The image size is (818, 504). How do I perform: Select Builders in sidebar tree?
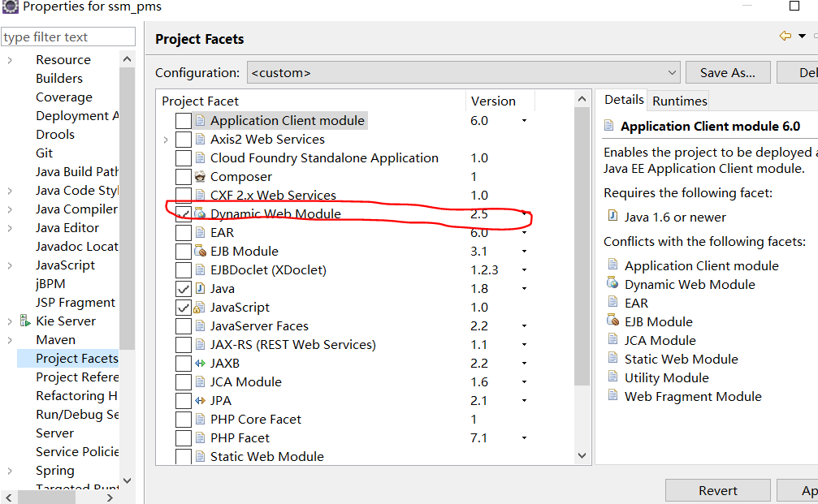click(59, 79)
